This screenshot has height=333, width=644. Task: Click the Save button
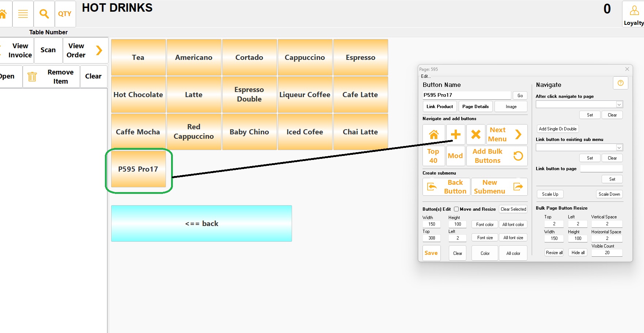(431, 253)
